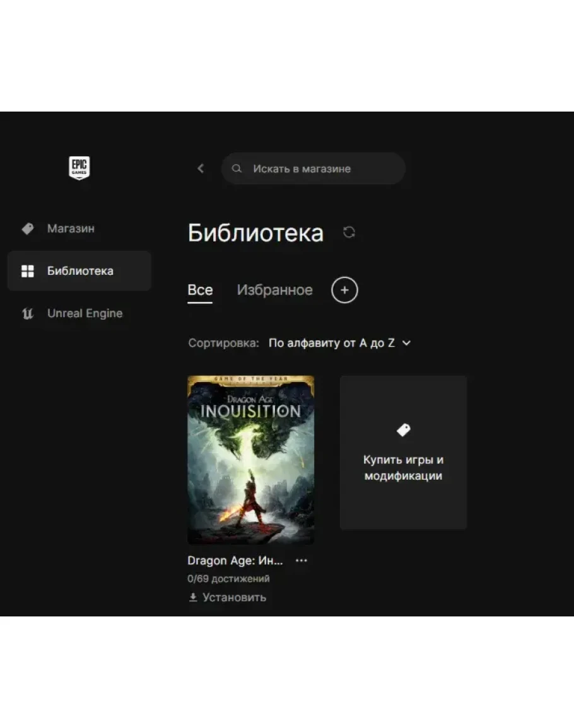
Task: Click the Магазин tag icon in the sidebar
Action: point(28,229)
